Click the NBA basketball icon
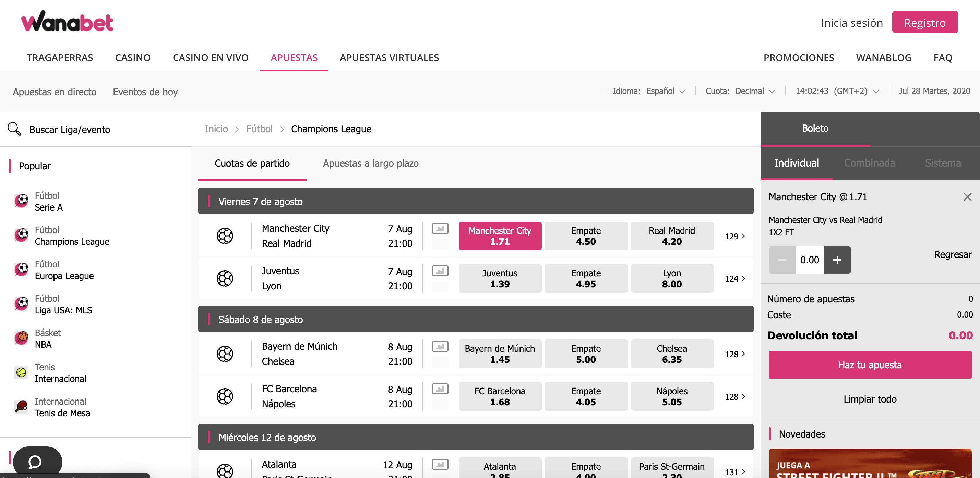The width and height of the screenshot is (980, 478). [x=21, y=338]
